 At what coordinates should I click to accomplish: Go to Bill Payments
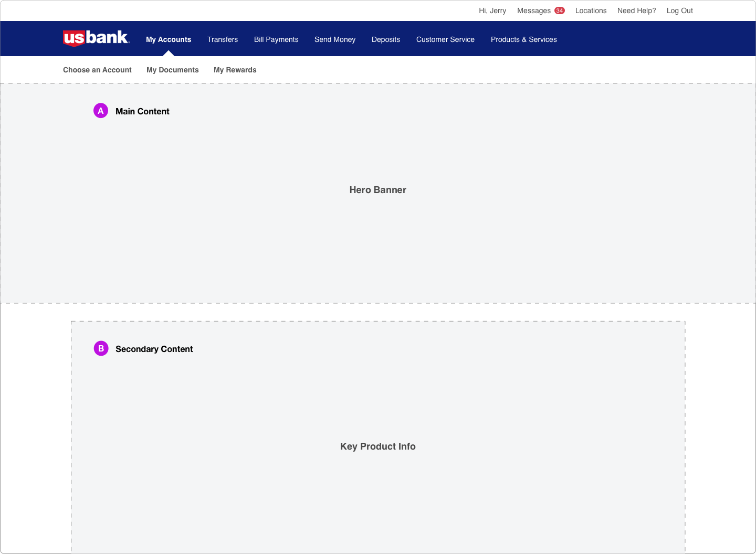point(276,39)
